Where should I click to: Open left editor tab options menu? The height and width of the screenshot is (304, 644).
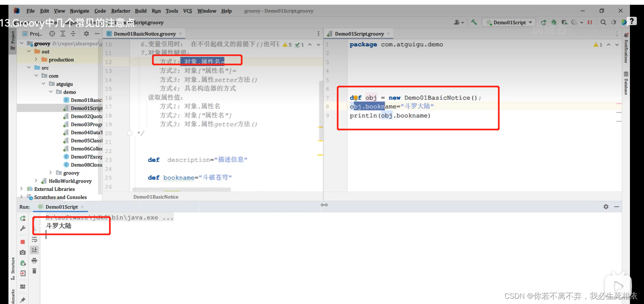pyautogui.click(x=319, y=34)
